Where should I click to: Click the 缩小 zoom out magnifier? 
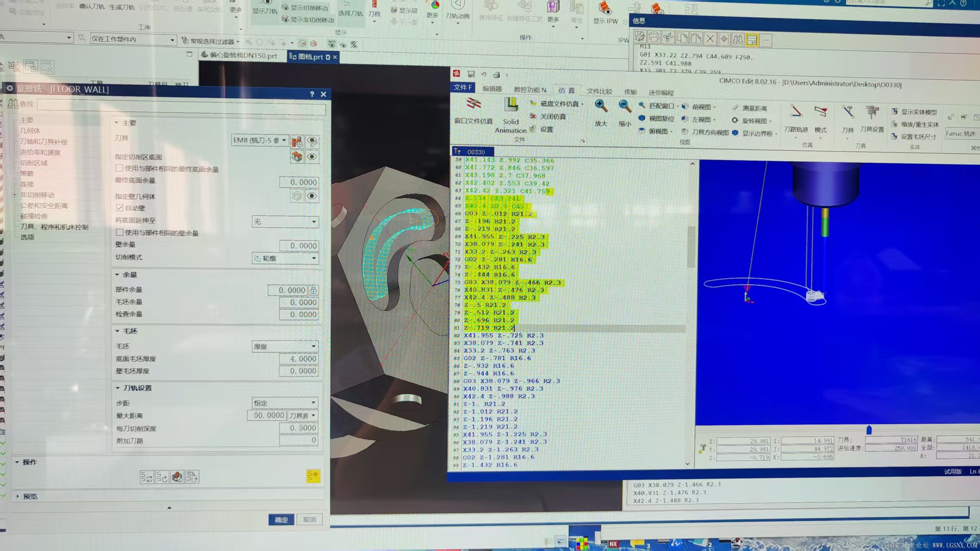(x=624, y=106)
